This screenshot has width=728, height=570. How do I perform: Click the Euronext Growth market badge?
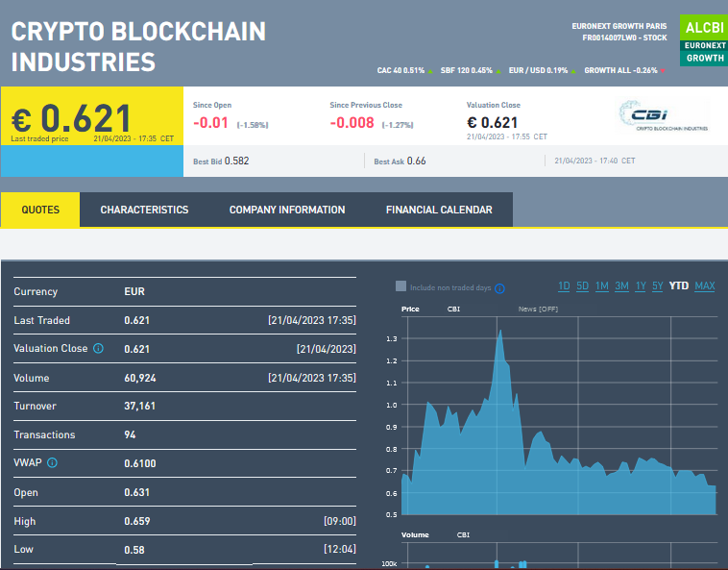(704, 52)
